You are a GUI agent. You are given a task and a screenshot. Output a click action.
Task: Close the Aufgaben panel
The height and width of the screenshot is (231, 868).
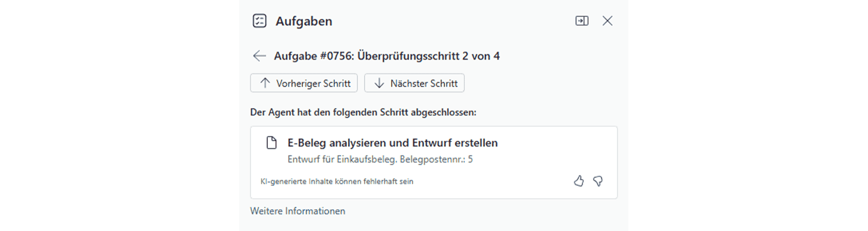[x=608, y=21]
